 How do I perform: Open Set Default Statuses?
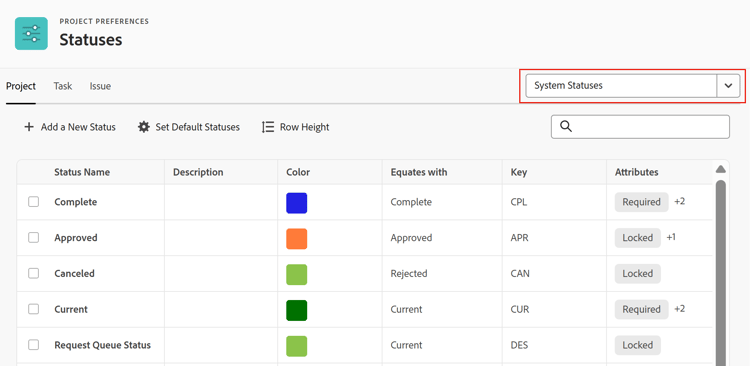point(189,127)
